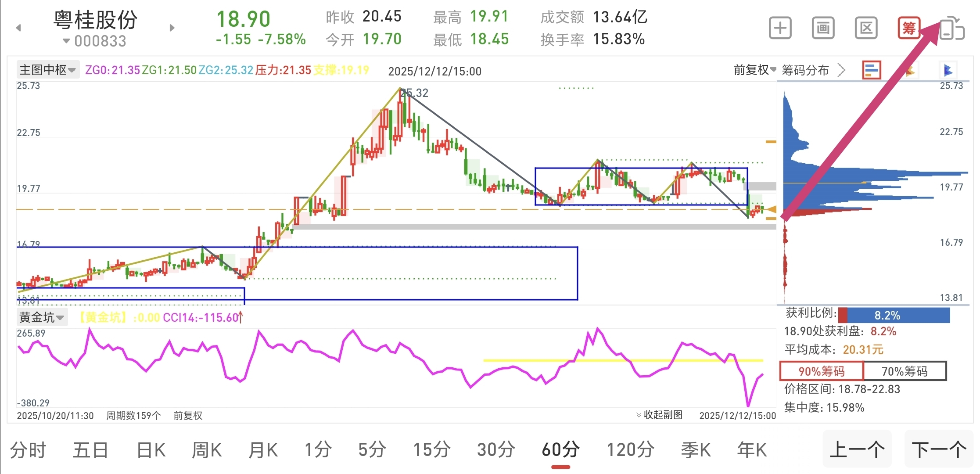Viewport: 980px width, 474px height.
Task: Tap the 区 range statistics icon
Action: pos(866,28)
